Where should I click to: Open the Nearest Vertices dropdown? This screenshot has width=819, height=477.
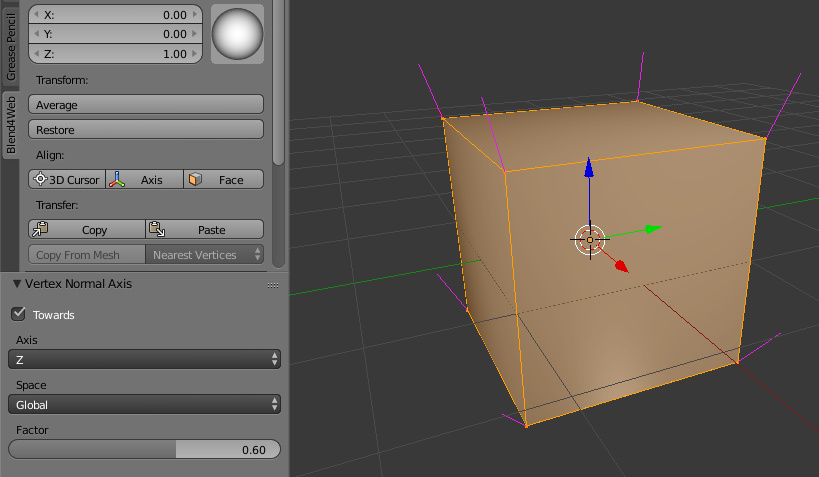coord(206,255)
